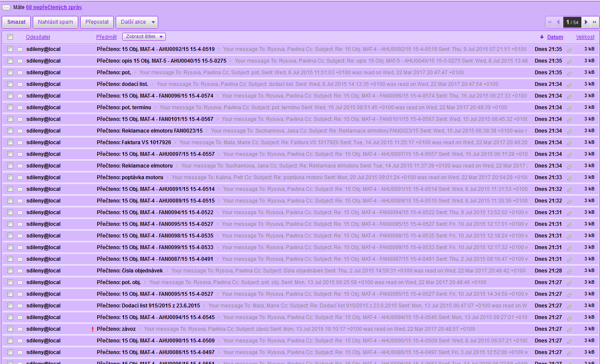This screenshot has height=364, width=600.
Task: Click the 'Nahlásit spam' button
Action: (x=55, y=22)
